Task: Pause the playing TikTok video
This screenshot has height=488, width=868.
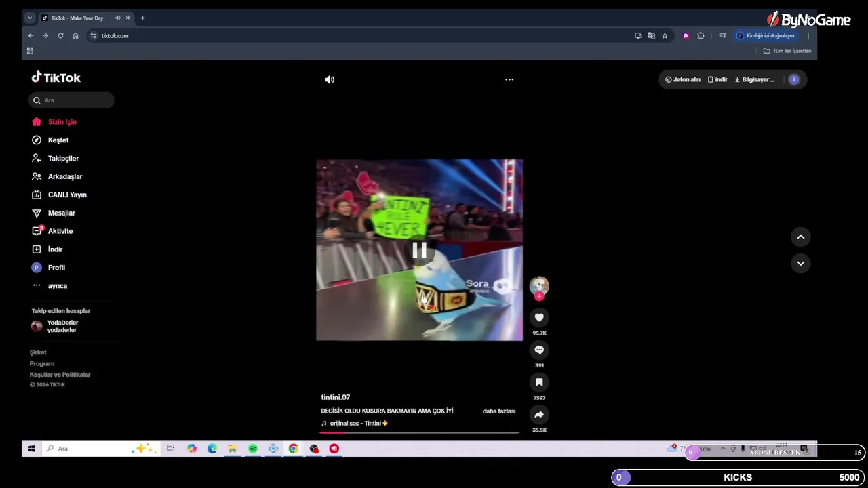Action: point(419,251)
